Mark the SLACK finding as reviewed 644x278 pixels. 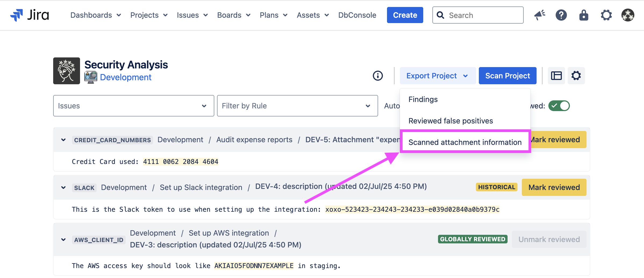tap(554, 187)
